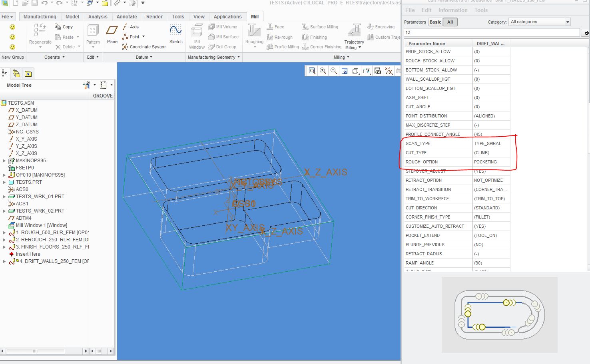
Task: Click the parameter value input field showing 12
Action: [x=492, y=32]
